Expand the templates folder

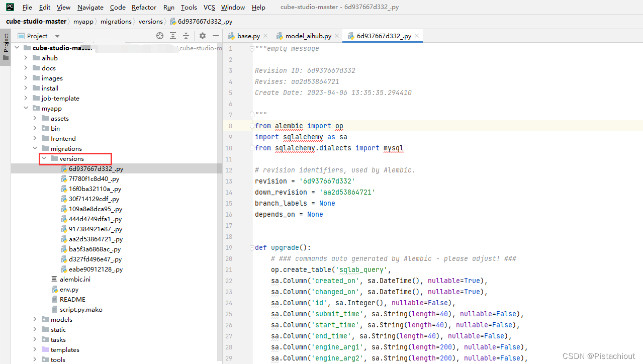pos(35,349)
